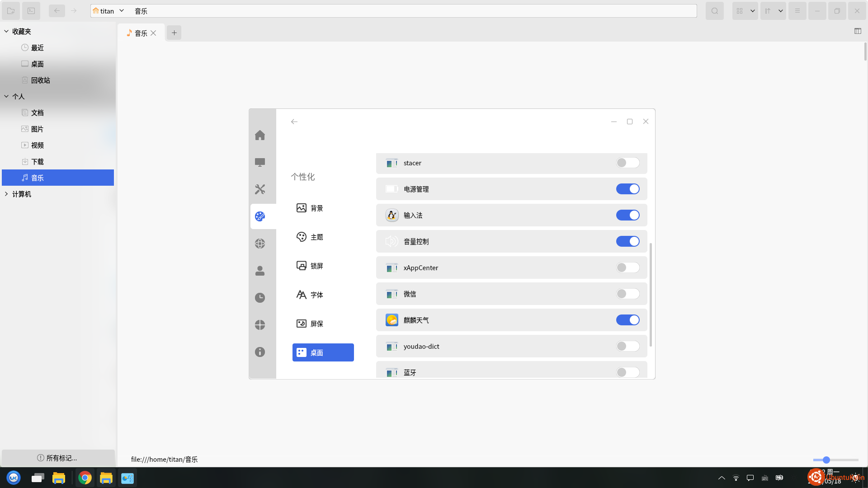This screenshot has height=488, width=868.
Task: Add a new tab with plus button
Action: pyautogui.click(x=174, y=33)
